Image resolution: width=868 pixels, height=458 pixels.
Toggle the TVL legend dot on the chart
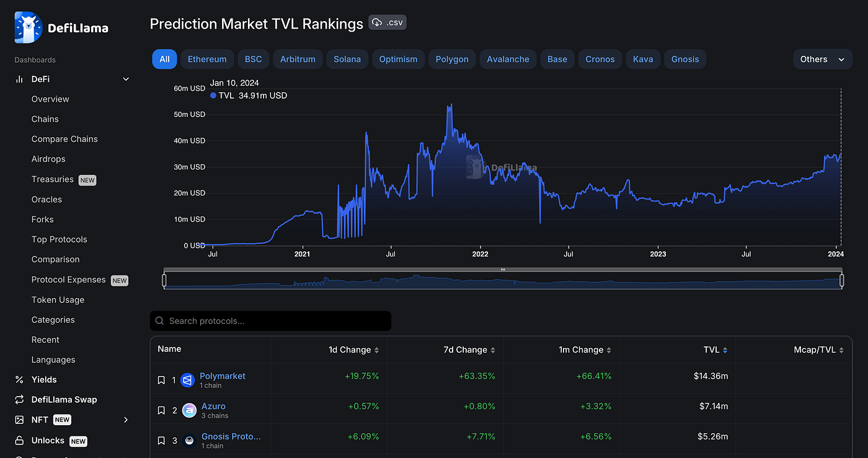point(214,96)
